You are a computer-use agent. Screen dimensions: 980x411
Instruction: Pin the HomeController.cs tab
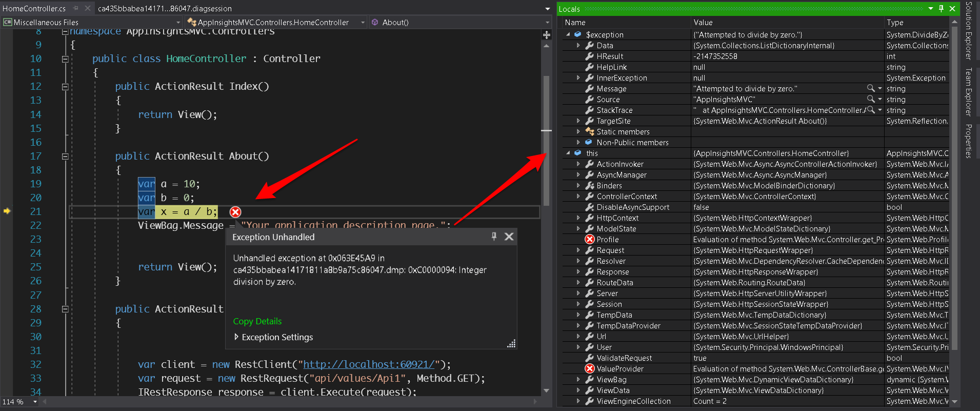[x=75, y=8]
